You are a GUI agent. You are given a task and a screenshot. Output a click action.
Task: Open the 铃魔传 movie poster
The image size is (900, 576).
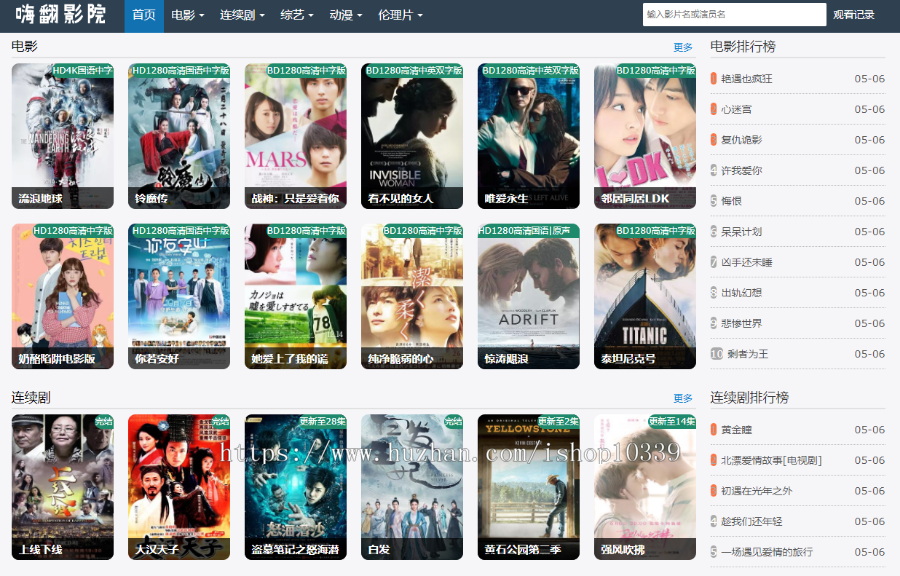[179, 135]
